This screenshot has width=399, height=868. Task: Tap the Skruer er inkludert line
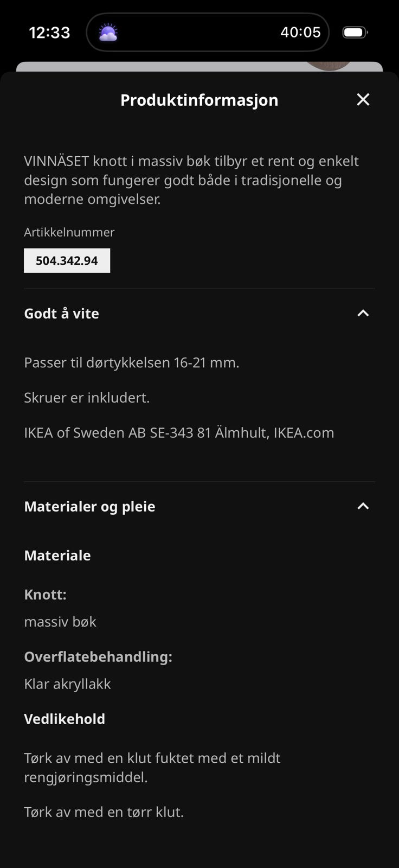[87, 398]
